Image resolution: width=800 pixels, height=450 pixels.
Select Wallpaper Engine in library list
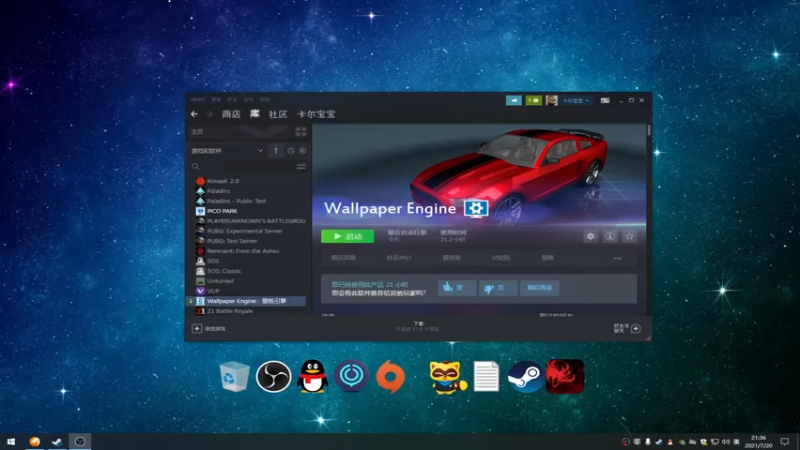click(x=247, y=301)
